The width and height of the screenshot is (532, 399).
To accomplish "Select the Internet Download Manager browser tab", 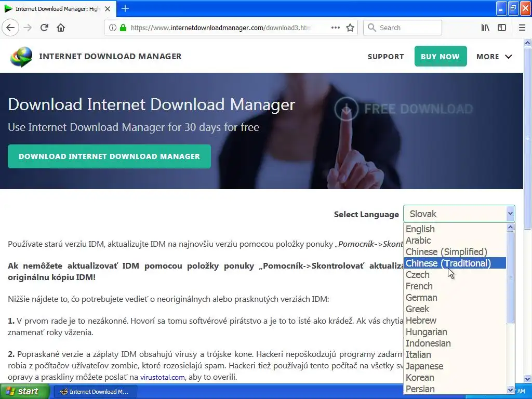I will click(x=58, y=9).
